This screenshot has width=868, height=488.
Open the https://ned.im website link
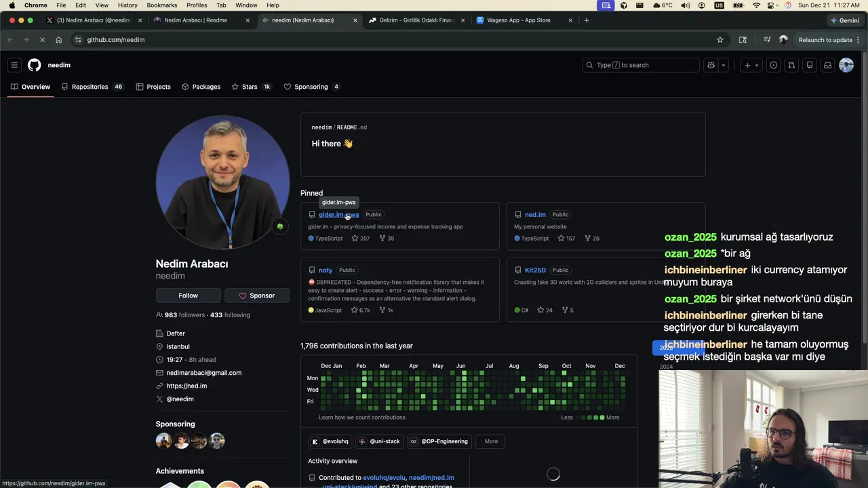186,386
